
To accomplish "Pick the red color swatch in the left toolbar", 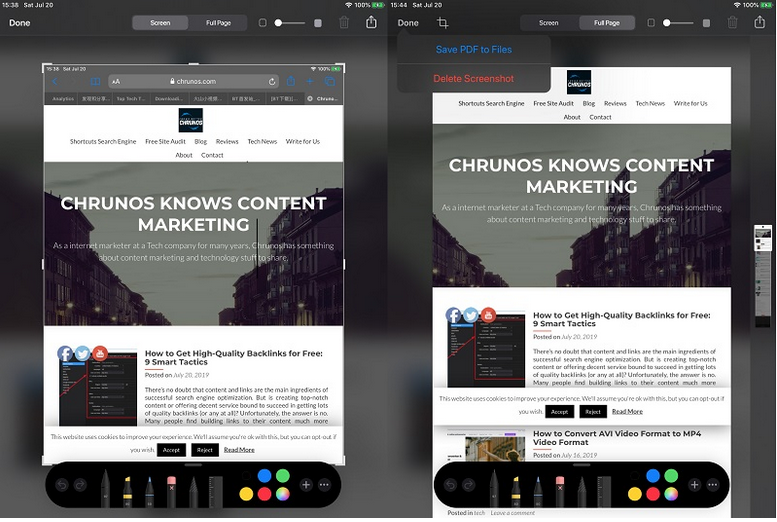I will click(x=265, y=494).
